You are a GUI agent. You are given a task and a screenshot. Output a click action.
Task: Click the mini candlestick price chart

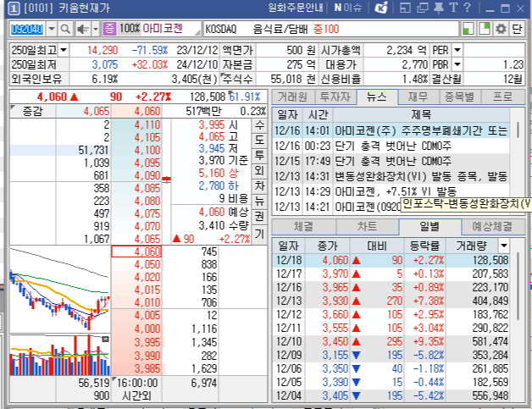(x=60, y=289)
